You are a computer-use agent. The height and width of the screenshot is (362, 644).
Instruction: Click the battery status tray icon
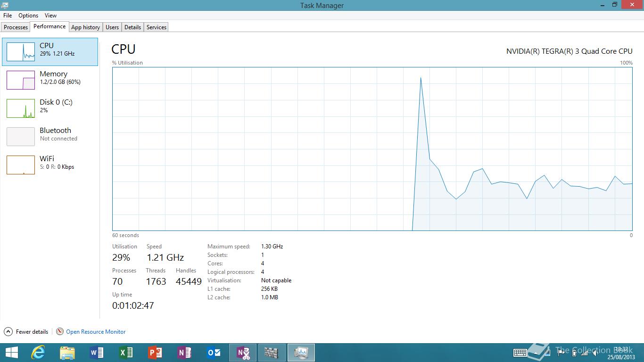(574, 352)
